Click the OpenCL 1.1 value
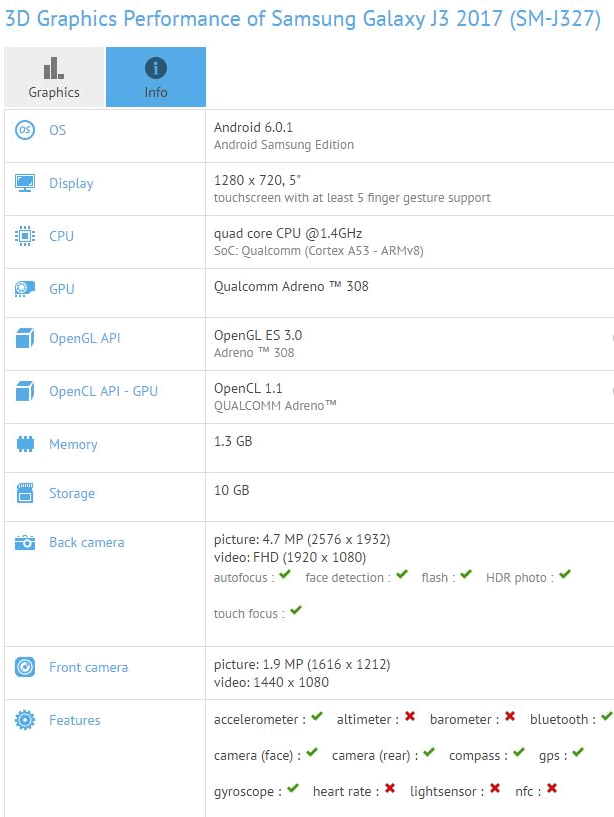The width and height of the screenshot is (614, 817). click(x=248, y=388)
